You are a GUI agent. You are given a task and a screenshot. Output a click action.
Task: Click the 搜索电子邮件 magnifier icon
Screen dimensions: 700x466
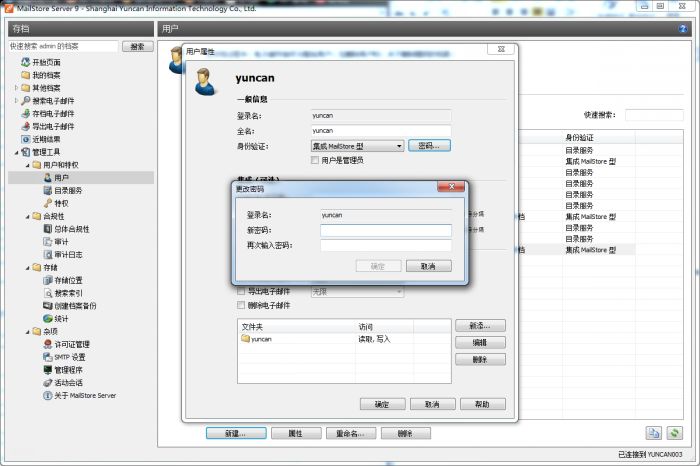point(26,100)
